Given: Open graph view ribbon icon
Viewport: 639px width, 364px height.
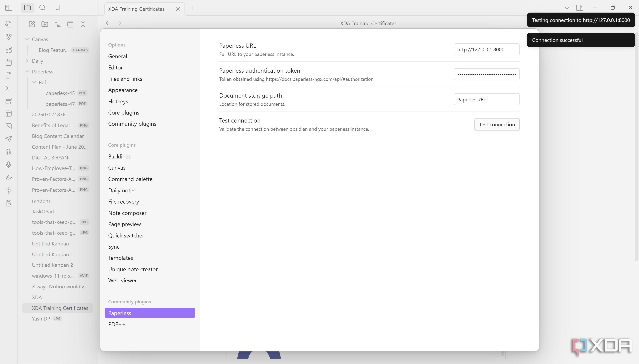Looking at the screenshot, I should 9,37.
